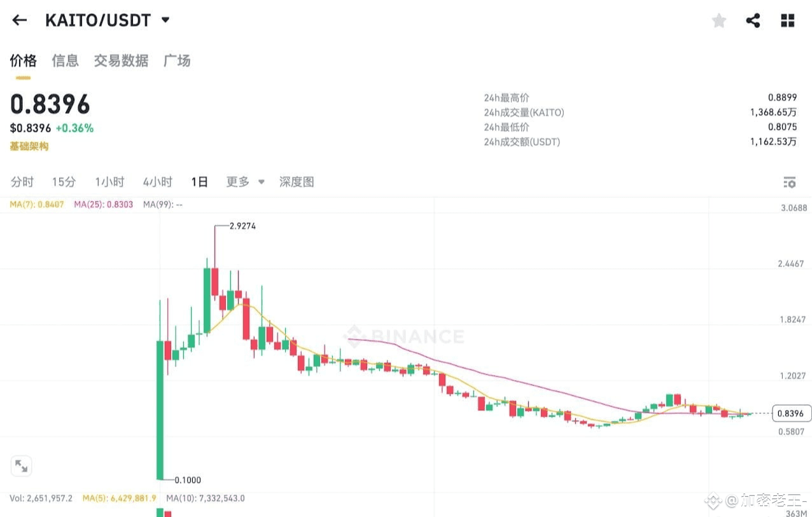Go back using the left arrow icon
The image size is (812, 517).
pyautogui.click(x=20, y=20)
